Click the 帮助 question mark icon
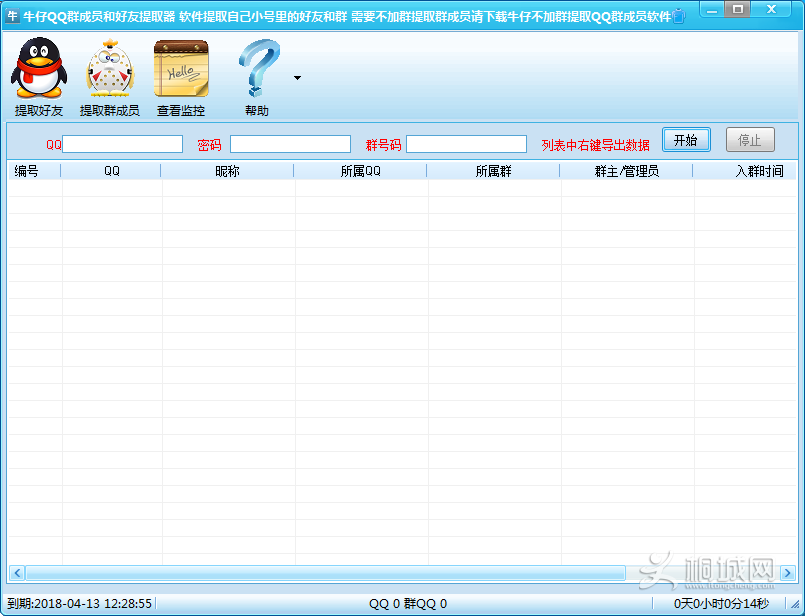Viewport: 805px width, 616px height. [258, 71]
